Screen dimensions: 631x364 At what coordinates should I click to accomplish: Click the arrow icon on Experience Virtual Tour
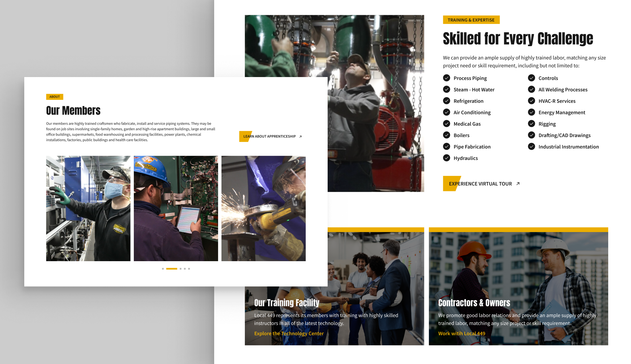click(x=518, y=184)
